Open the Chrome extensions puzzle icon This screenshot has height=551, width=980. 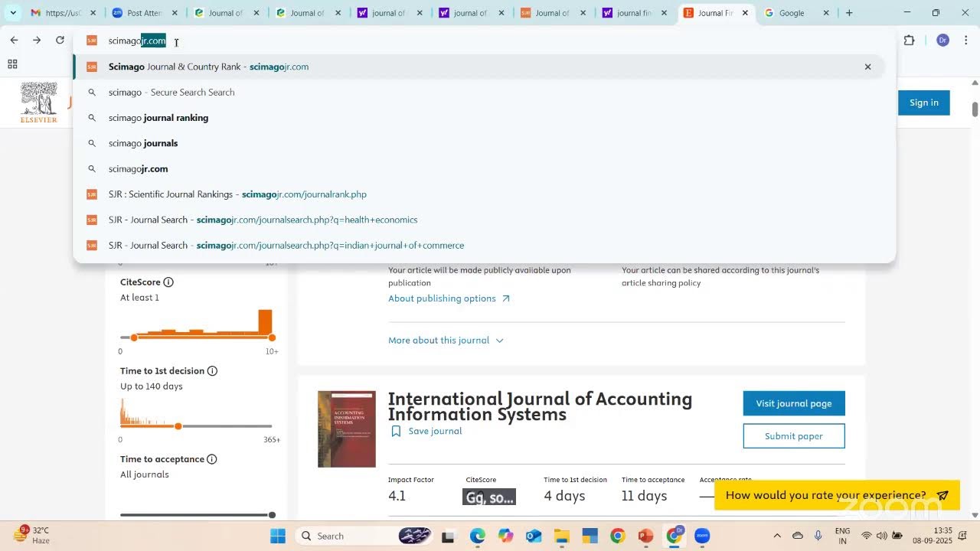click(910, 41)
